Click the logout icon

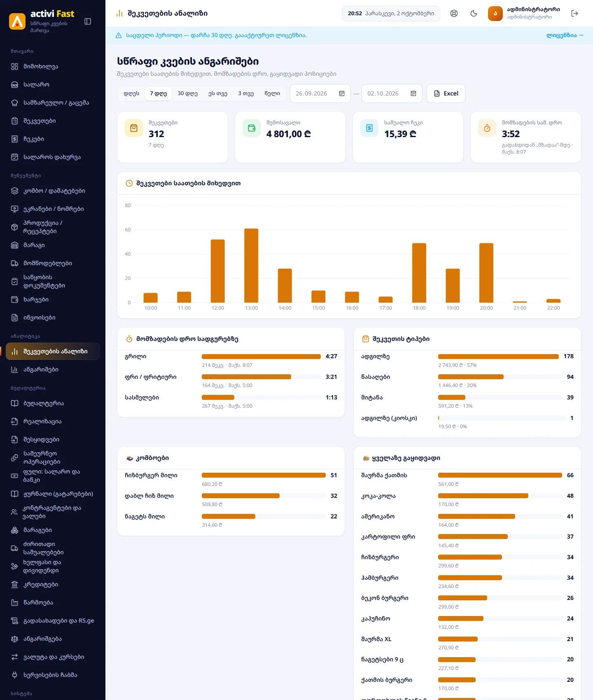(x=575, y=14)
